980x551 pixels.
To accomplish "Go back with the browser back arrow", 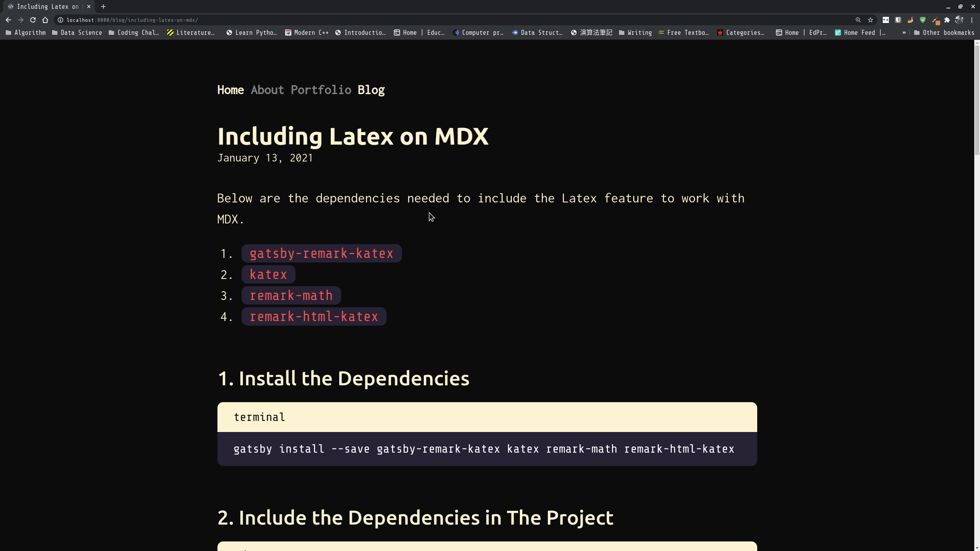I will tap(8, 20).
